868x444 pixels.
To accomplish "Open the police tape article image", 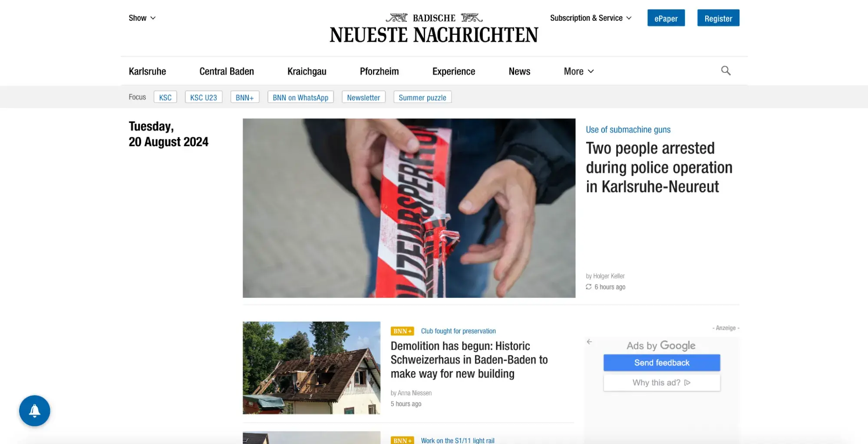I will pos(409,208).
